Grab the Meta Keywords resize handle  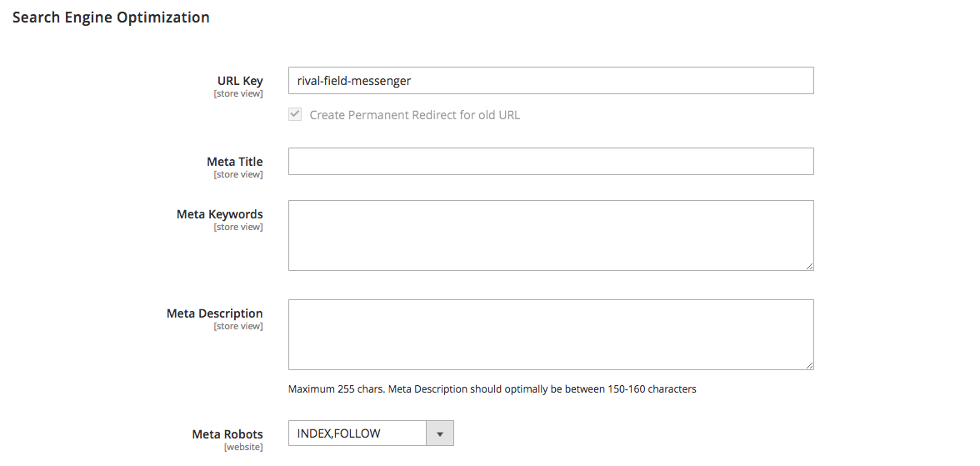click(809, 267)
